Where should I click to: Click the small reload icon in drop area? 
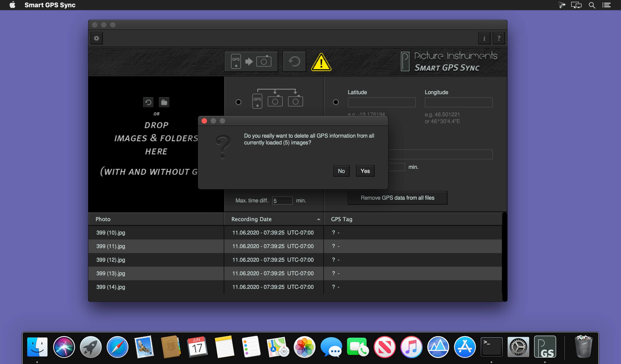coord(148,102)
